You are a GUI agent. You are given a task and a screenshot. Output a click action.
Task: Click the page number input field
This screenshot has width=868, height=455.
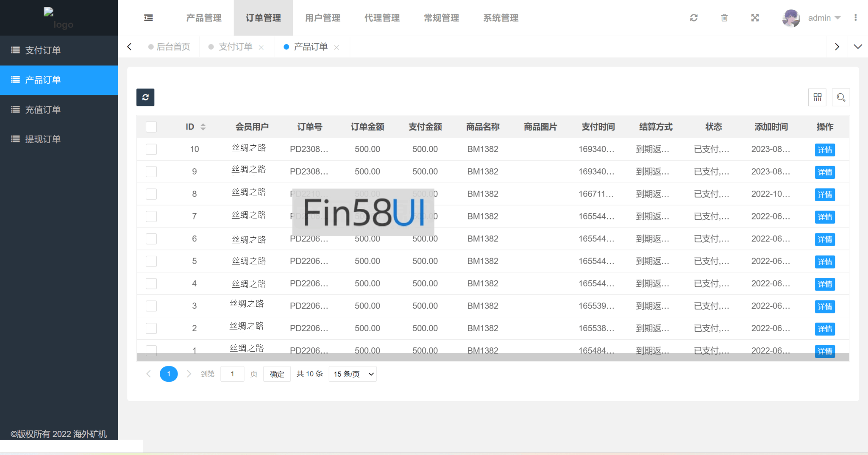tap(232, 374)
